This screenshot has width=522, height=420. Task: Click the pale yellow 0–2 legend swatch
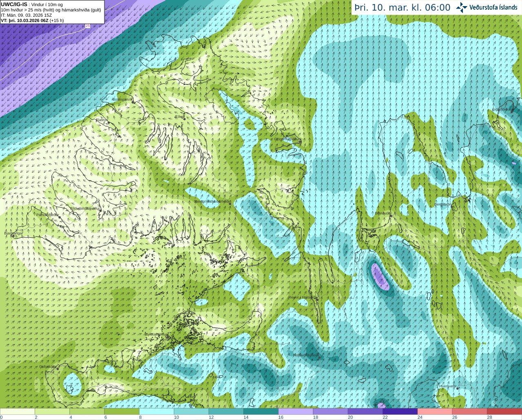pos(18,411)
